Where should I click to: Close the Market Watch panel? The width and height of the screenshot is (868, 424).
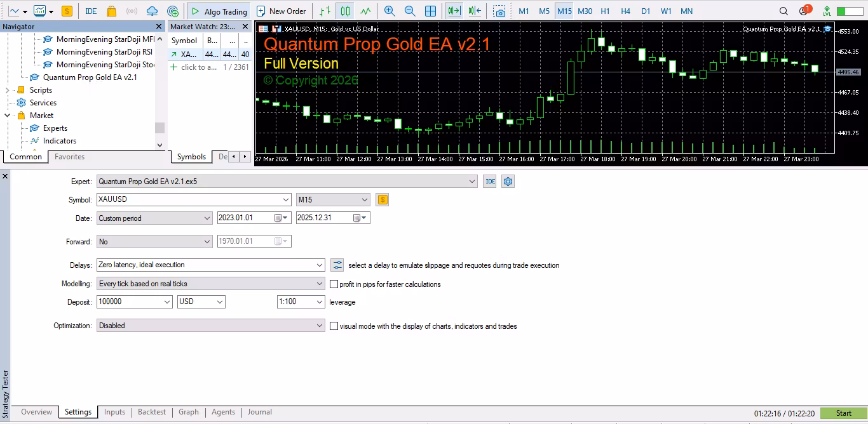pos(247,27)
